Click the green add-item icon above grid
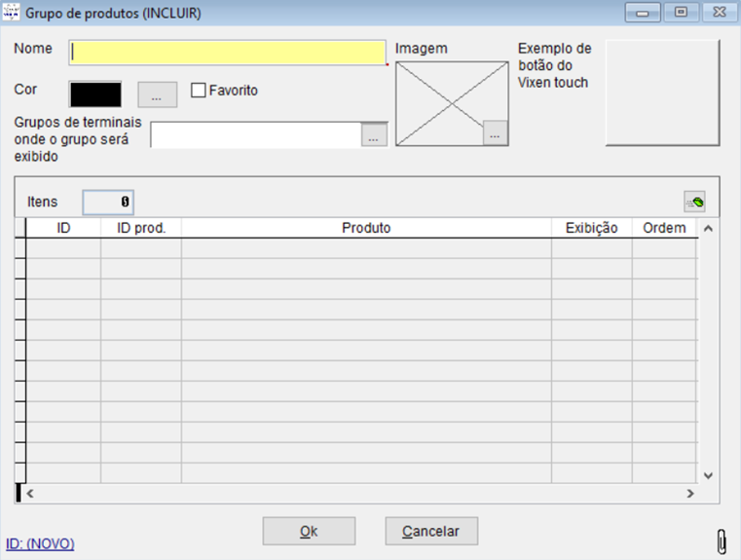Image resolution: width=741 pixels, height=560 pixels. tap(694, 202)
